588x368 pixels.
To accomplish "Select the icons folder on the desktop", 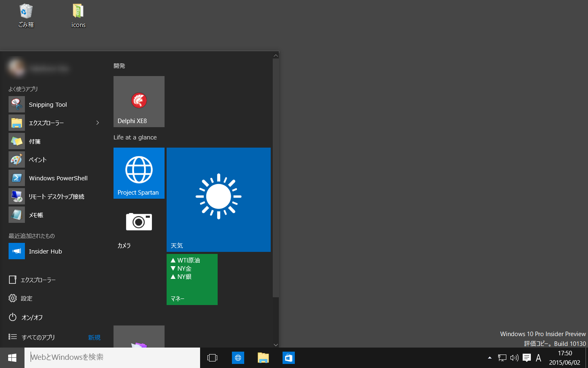I will pyautogui.click(x=78, y=16).
